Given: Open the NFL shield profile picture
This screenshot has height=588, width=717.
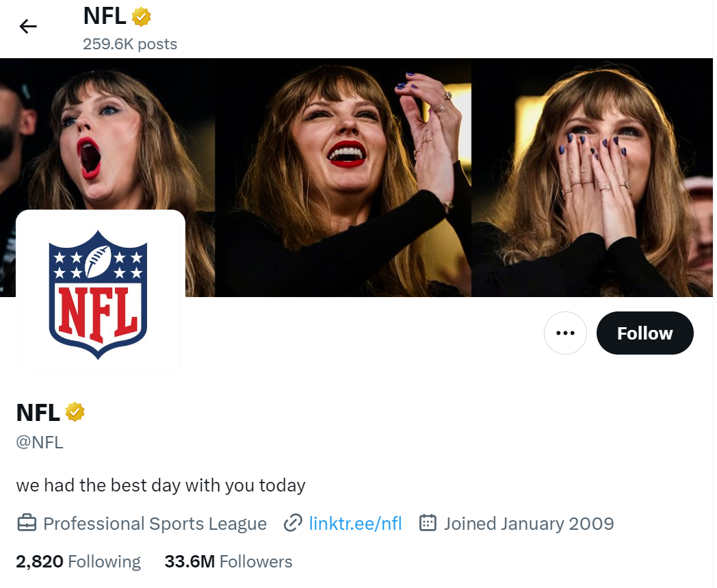Looking at the screenshot, I should point(99,294).
